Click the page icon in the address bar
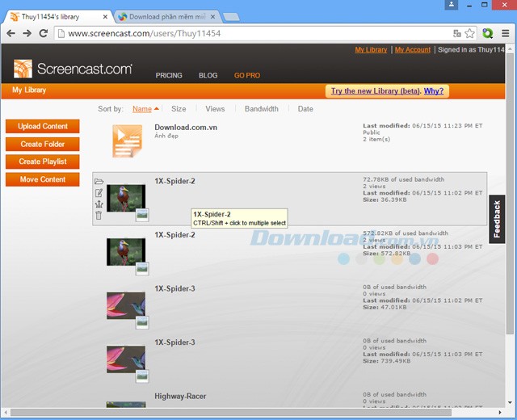 (x=61, y=33)
